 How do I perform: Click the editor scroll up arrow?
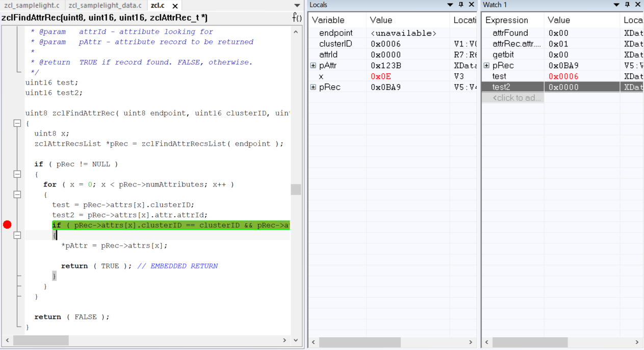coord(296,32)
